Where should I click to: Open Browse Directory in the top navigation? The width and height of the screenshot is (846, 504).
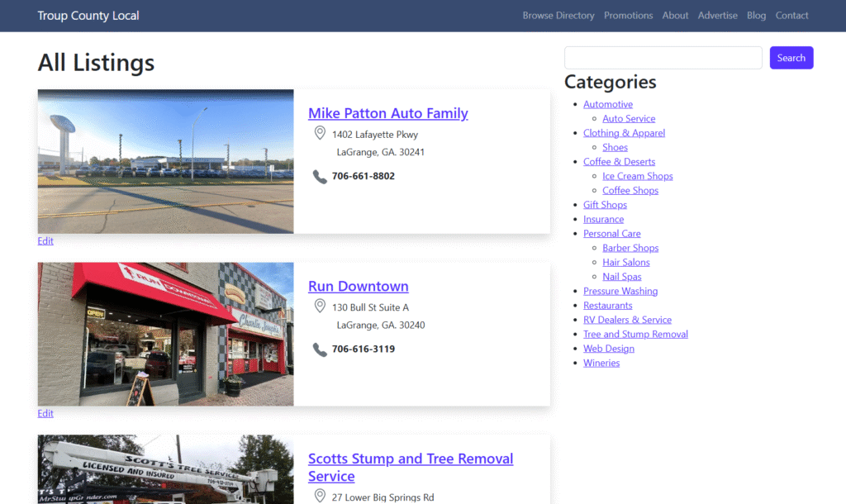558,16
